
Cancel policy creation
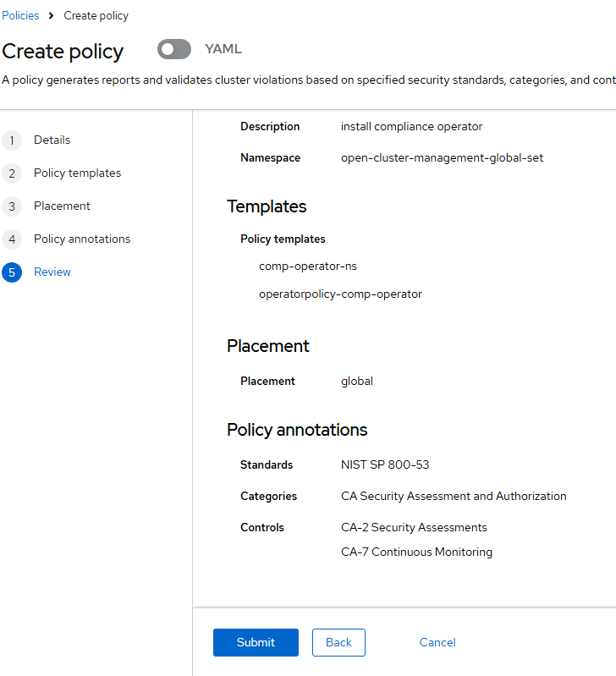click(437, 642)
